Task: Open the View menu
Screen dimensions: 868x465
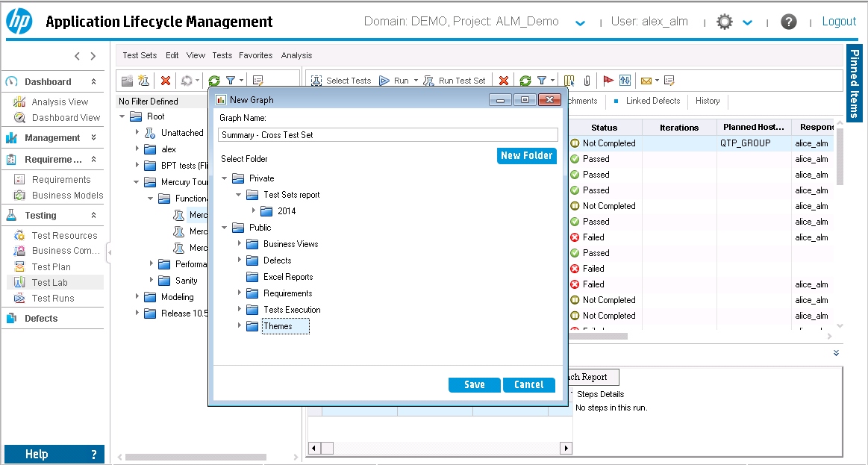Action: 196,55
